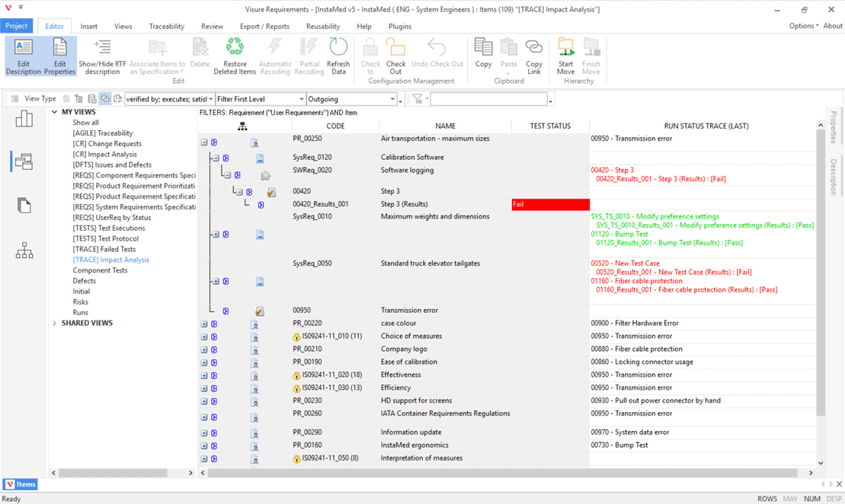
Task: Click the Edit Description ribbon button
Action: tap(23, 56)
